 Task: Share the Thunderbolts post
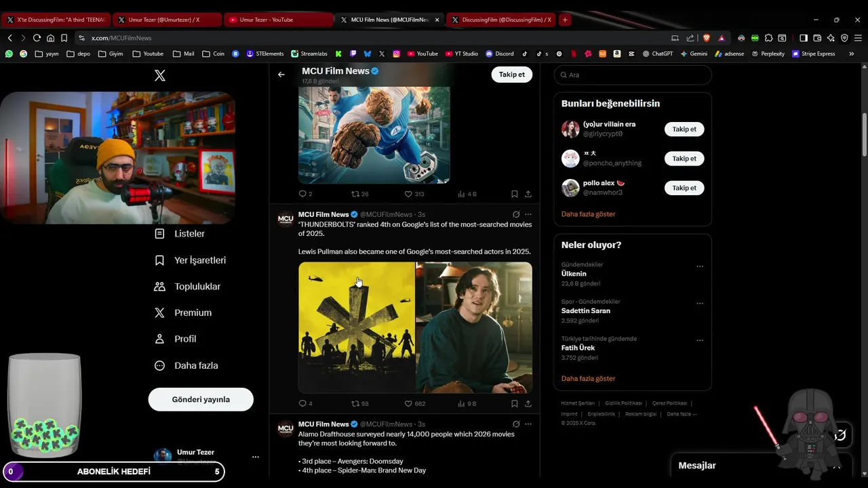point(528,403)
